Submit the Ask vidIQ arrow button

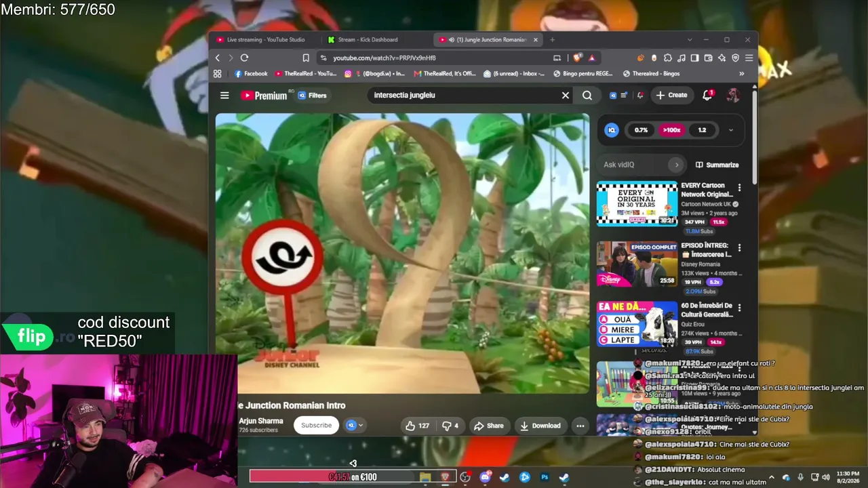[x=676, y=165]
